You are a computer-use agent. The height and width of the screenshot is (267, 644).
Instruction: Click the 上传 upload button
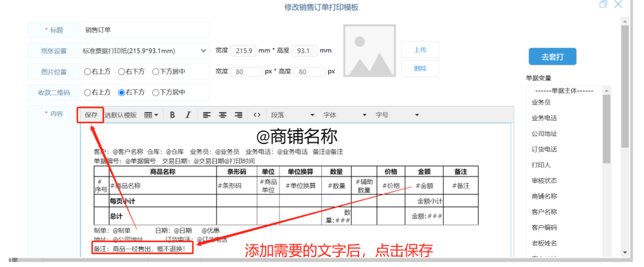420,50
